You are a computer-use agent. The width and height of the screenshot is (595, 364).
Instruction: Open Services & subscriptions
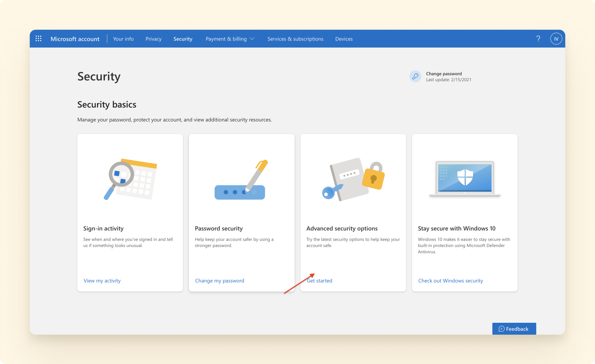click(x=295, y=39)
